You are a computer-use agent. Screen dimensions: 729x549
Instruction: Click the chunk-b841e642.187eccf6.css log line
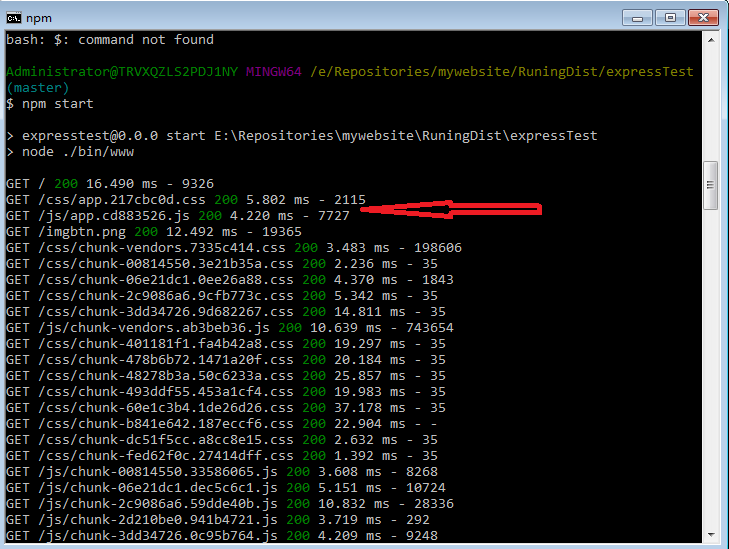[x=222, y=423]
